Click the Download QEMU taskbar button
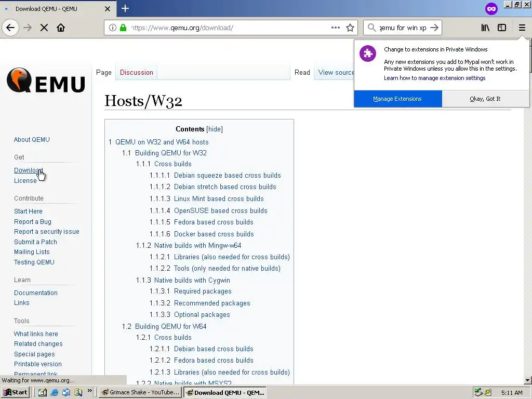Viewport: 532px width, 399px height. tap(225, 393)
